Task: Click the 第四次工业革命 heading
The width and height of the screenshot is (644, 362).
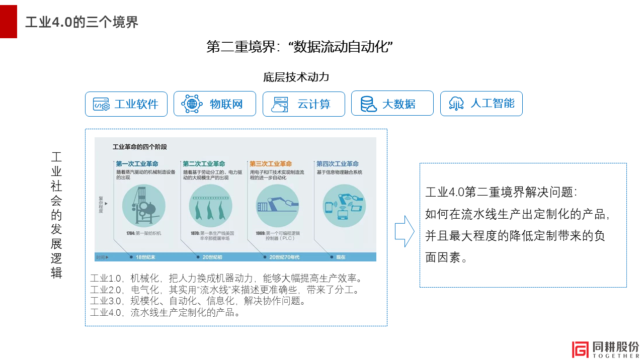Action: point(338,164)
